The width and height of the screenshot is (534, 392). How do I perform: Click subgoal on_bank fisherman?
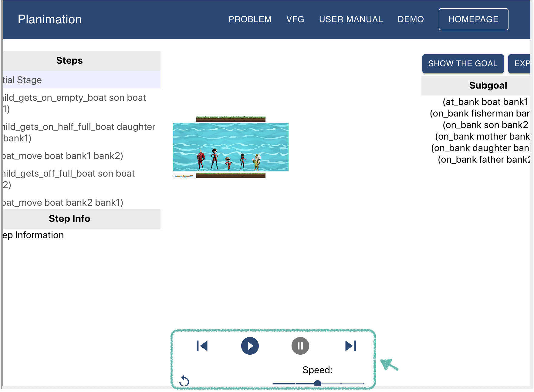480,113
